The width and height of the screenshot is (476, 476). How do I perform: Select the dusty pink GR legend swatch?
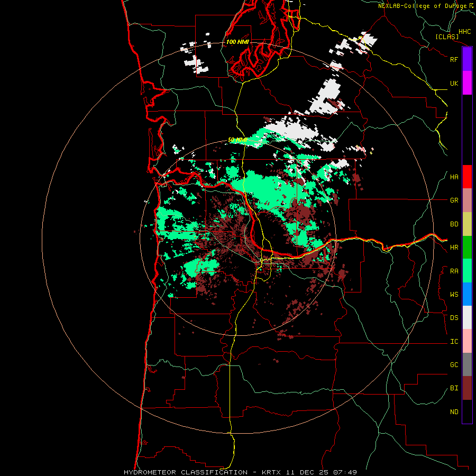tap(467, 200)
